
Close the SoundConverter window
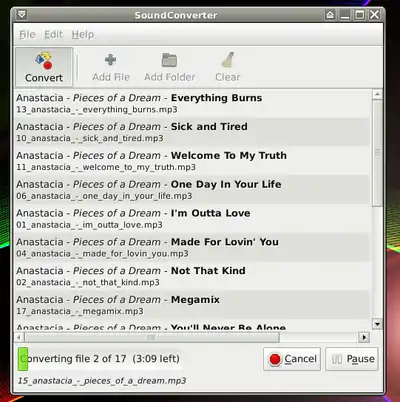(x=375, y=15)
